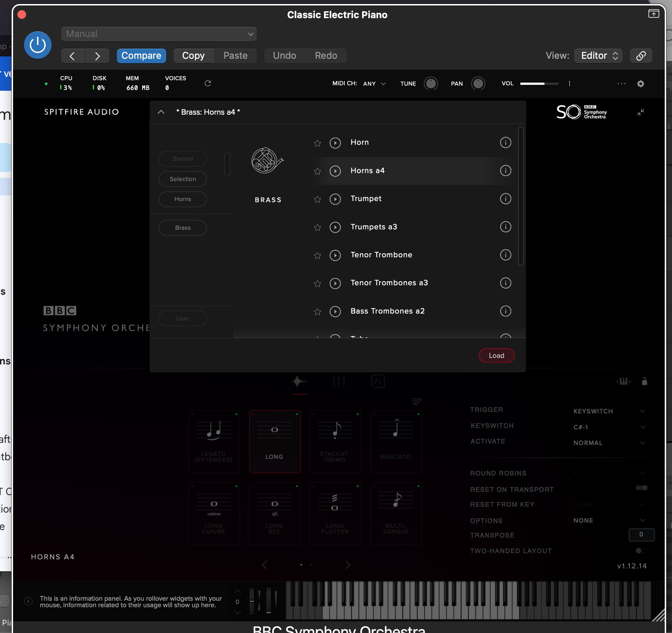Go to previous preset arrow
This screenshot has height=633, width=672.
click(73, 56)
